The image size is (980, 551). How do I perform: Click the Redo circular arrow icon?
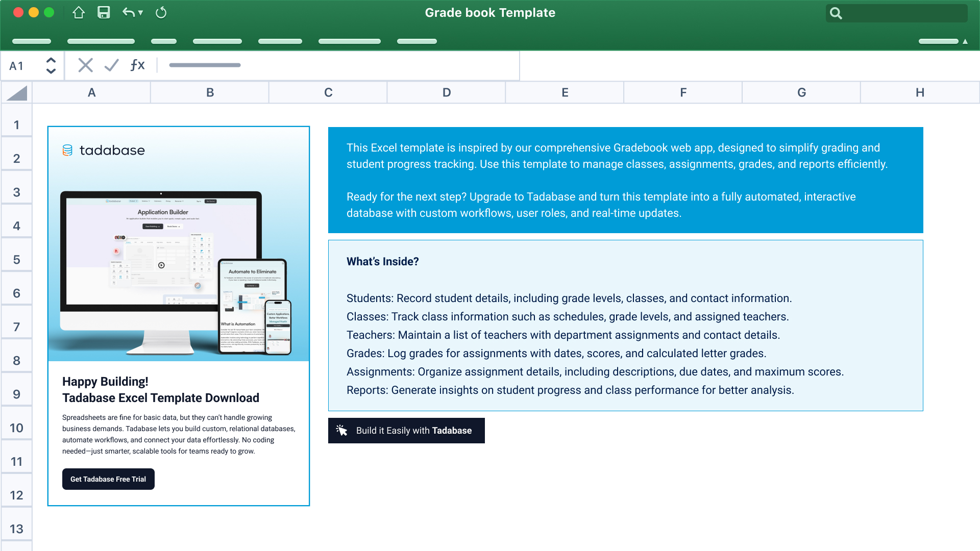[x=161, y=13]
